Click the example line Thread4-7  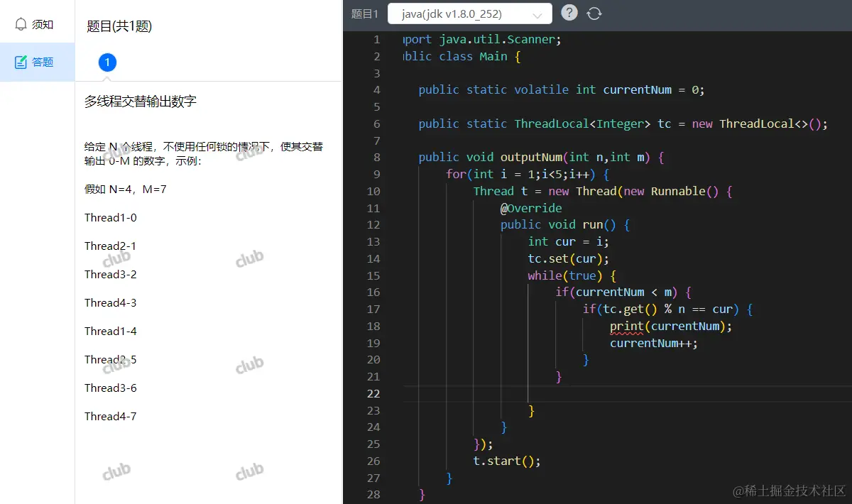pyautogui.click(x=111, y=417)
